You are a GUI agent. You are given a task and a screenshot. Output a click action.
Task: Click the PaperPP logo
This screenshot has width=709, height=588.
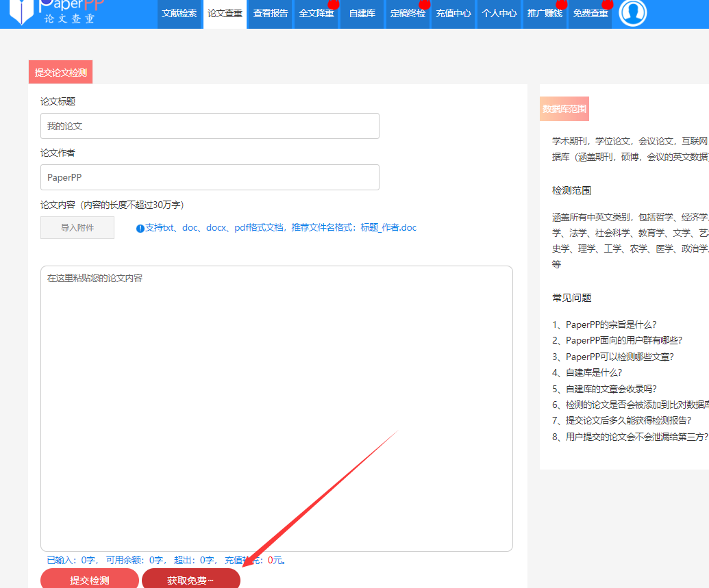coord(57,12)
